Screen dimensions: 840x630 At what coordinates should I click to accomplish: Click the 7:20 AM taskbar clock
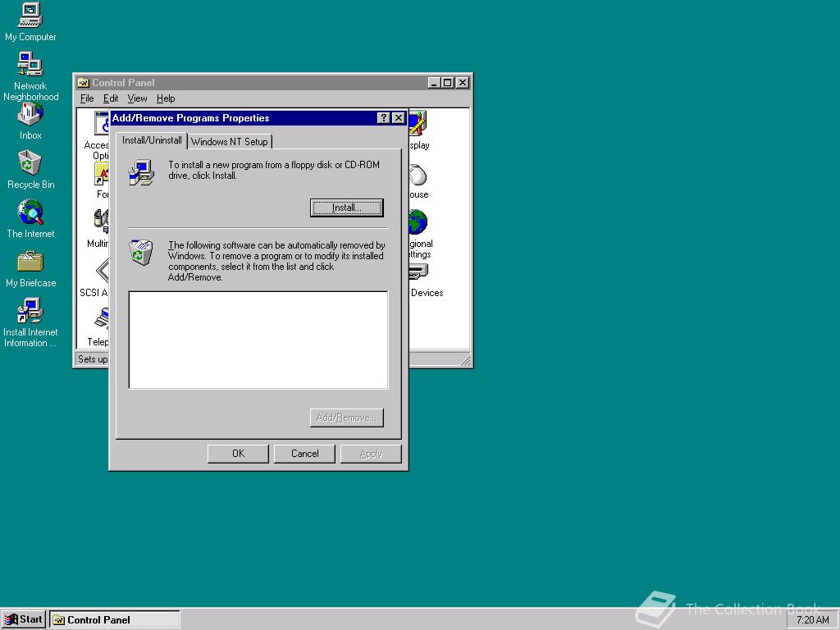coord(812,620)
